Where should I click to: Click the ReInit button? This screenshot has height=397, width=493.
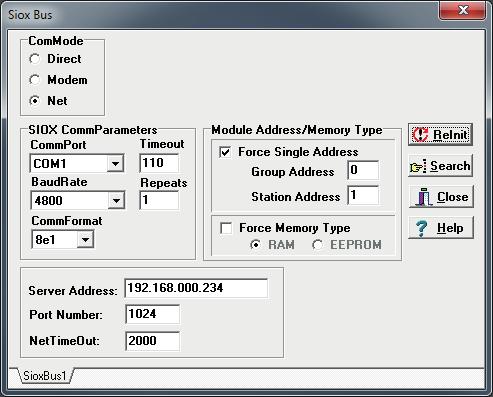[441, 134]
